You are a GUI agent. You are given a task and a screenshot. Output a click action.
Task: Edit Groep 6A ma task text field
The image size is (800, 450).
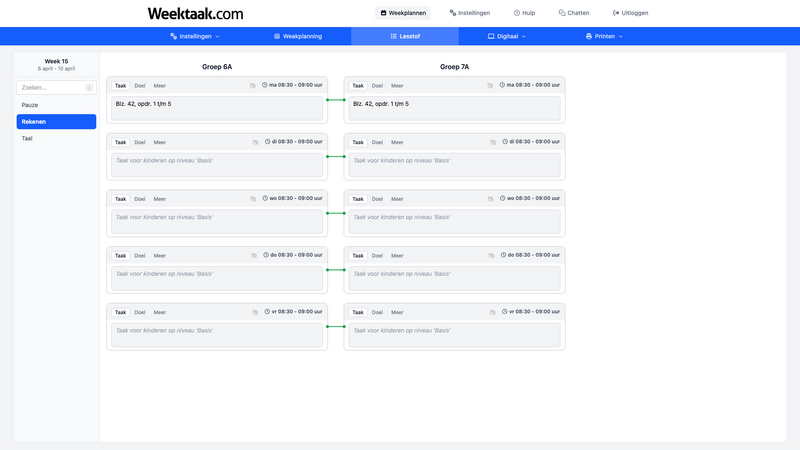tap(217, 108)
